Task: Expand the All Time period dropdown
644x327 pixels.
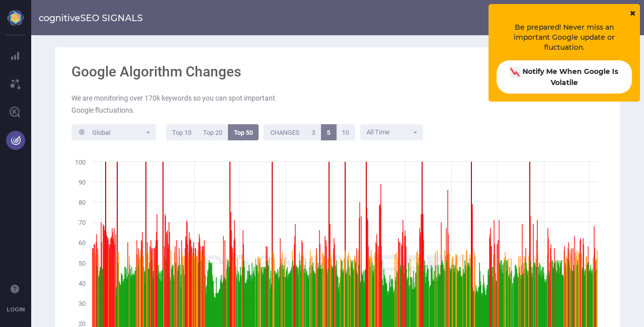Action: click(391, 132)
